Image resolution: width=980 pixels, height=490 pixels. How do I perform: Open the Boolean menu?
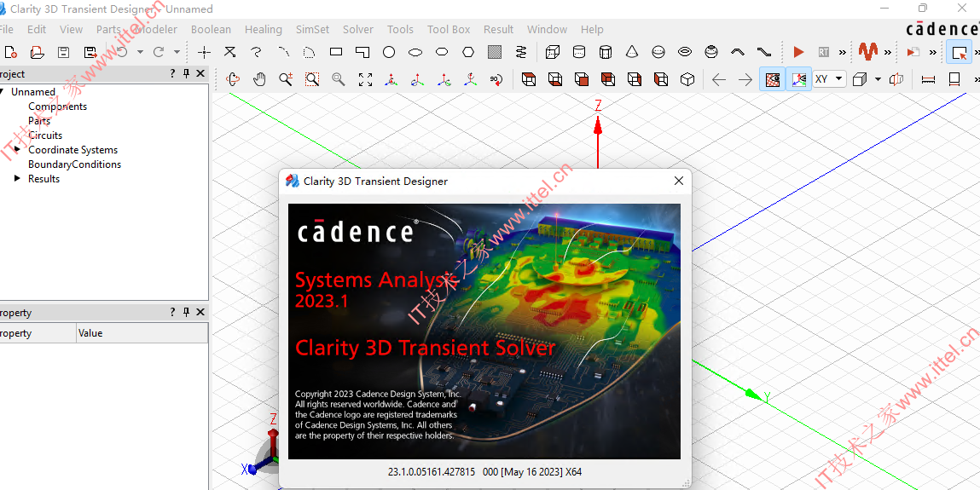[x=211, y=29]
